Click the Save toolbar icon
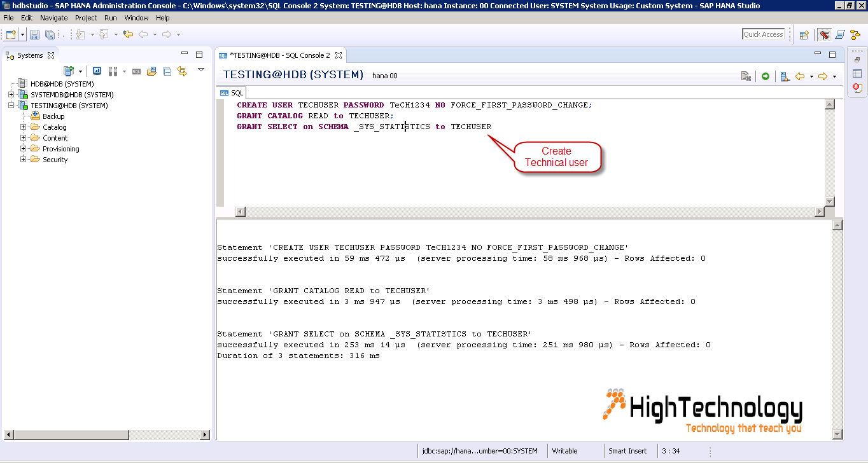The width and height of the screenshot is (868, 463). (x=35, y=34)
